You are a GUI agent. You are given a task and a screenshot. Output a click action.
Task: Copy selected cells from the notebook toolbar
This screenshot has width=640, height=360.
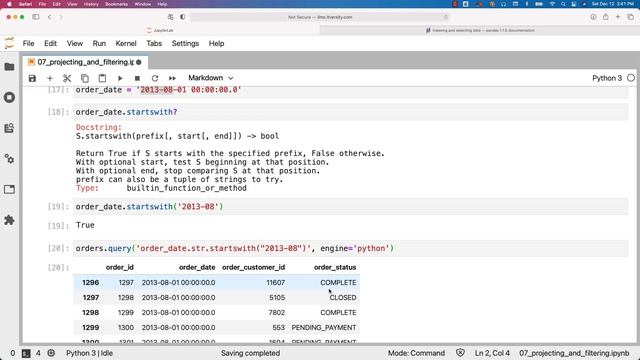pos(84,78)
